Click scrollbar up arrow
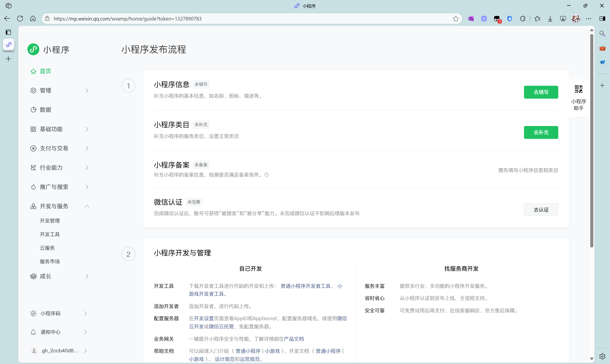Screen dimensions: 610x364 (x=592, y=30)
